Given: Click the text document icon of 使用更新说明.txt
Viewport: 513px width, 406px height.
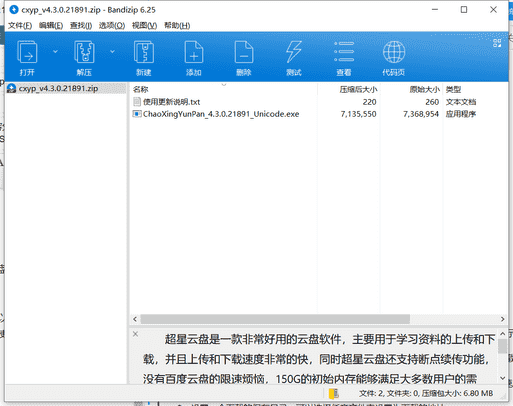Looking at the screenshot, I should pos(137,102).
